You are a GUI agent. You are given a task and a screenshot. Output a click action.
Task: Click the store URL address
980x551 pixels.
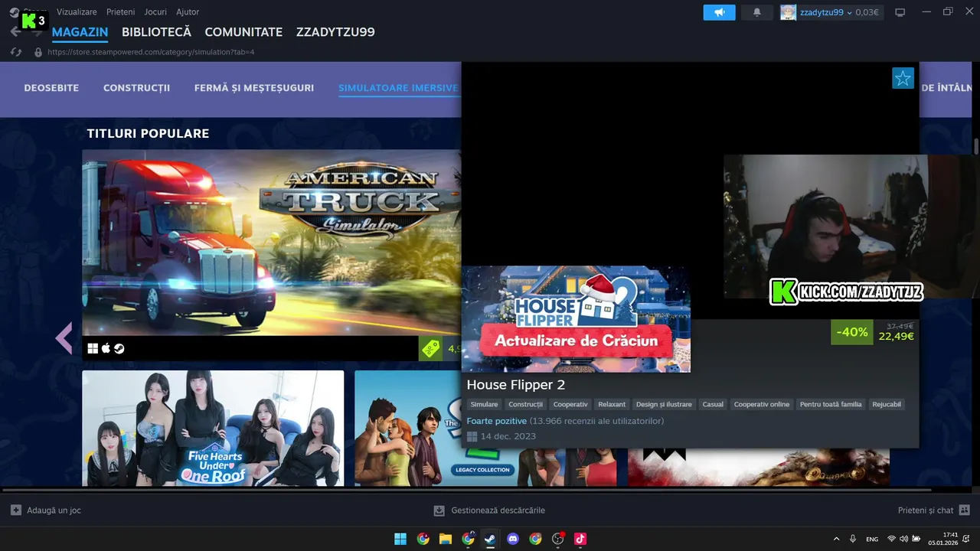coord(151,52)
